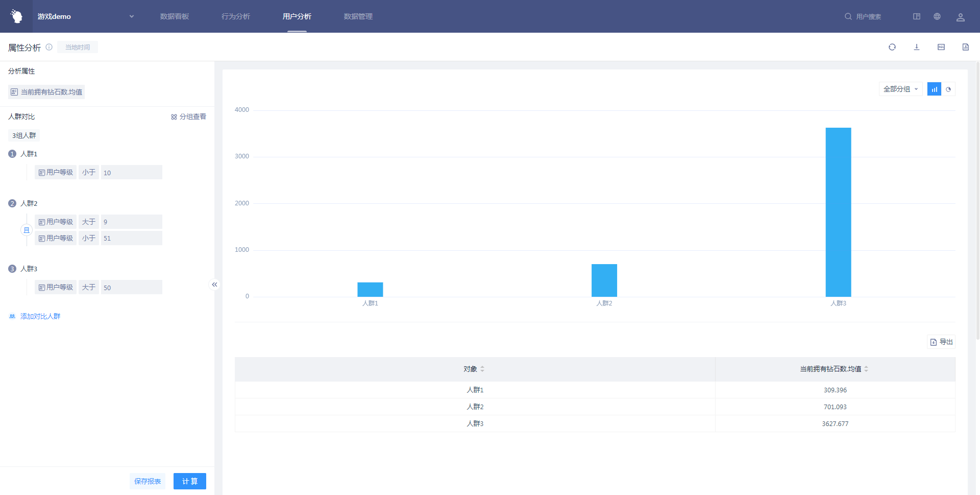Viewport: 980px width, 495px height.
Task: Click the 人群3 bar in the chart
Action: (x=838, y=212)
